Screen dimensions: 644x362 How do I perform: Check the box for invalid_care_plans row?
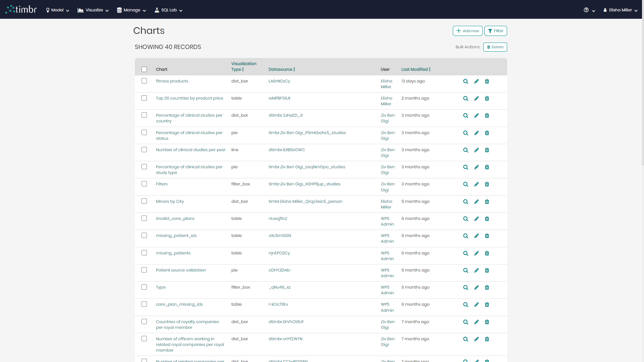click(x=144, y=219)
